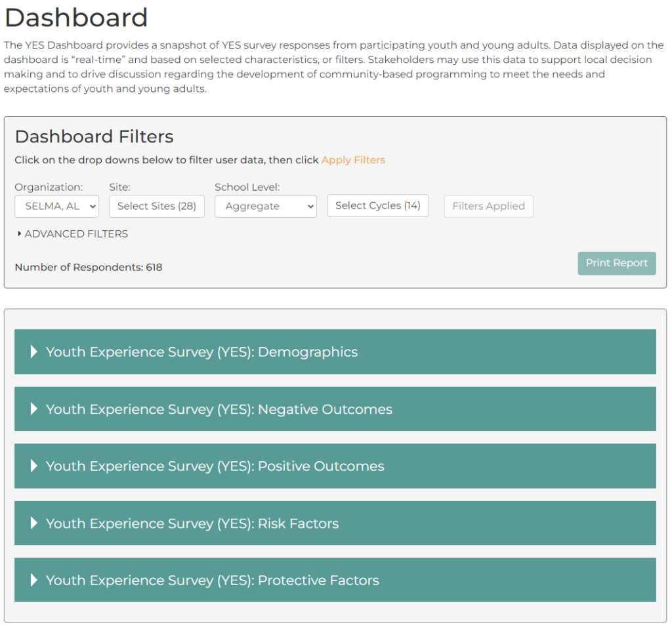Click the School Level dropdown arrow
Viewport: 672px width, 631px height.
308,206
